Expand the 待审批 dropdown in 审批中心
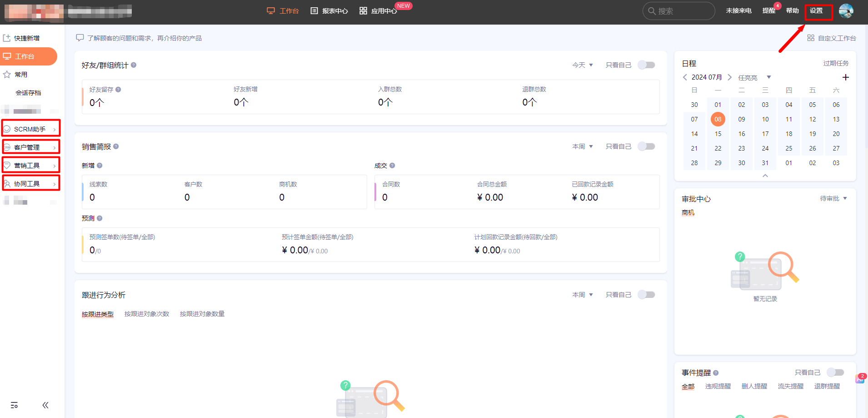 [833, 199]
